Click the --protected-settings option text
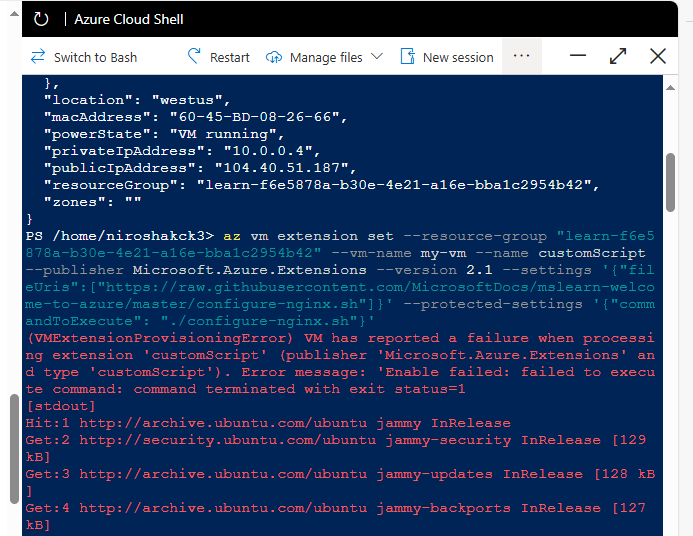Screen dimensions: 693x536 [x=493, y=304]
